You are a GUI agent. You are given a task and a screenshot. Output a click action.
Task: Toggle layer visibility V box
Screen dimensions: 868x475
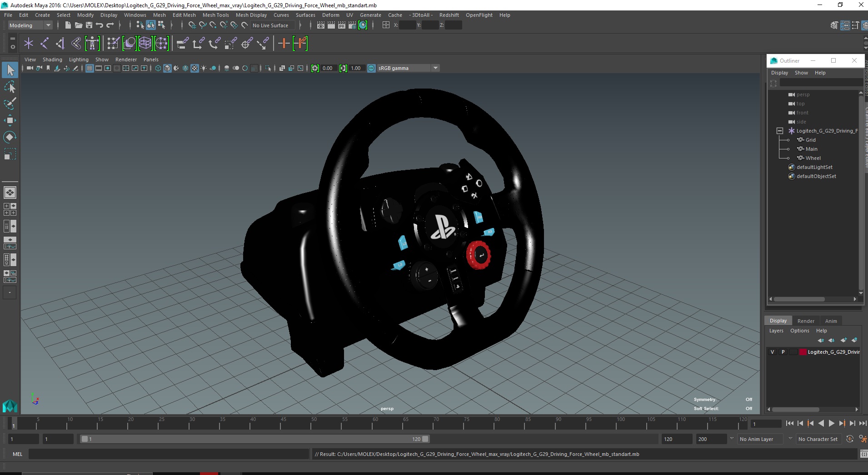pyautogui.click(x=772, y=352)
